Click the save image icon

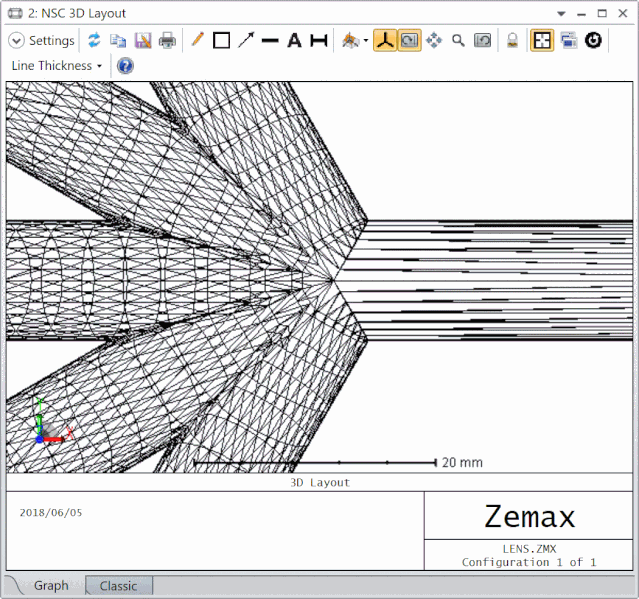pos(143,40)
